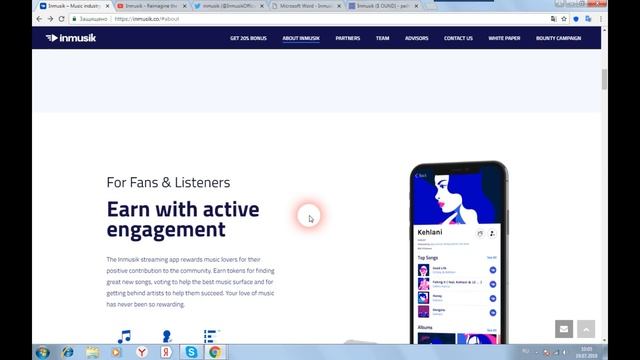The width and height of the screenshot is (640, 360).
Task: Open the WHITE PAPER link
Action: point(504,38)
